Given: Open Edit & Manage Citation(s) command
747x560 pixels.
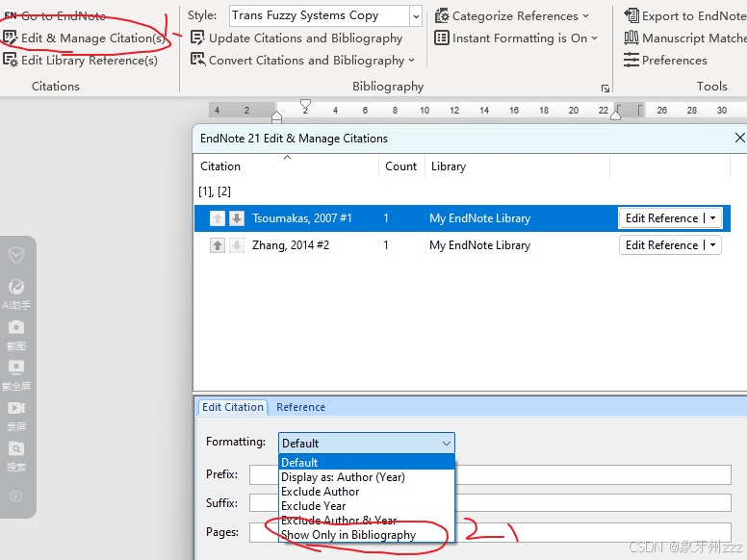Looking at the screenshot, I should click(x=85, y=38).
